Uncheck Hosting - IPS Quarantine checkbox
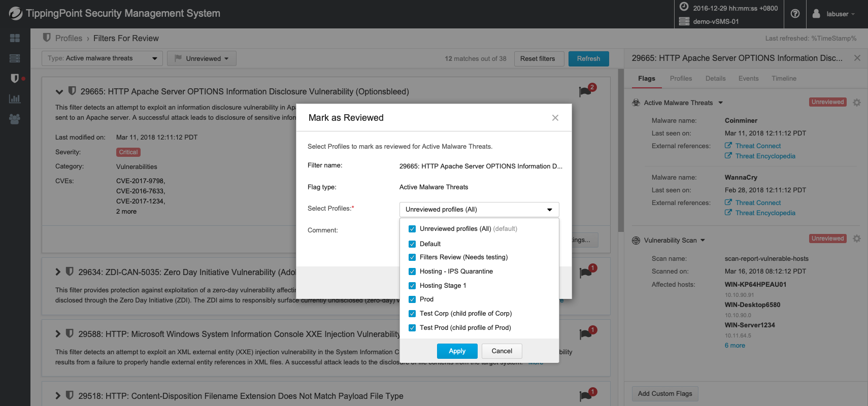The width and height of the screenshot is (868, 406). pyautogui.click(x=412, y=272)
